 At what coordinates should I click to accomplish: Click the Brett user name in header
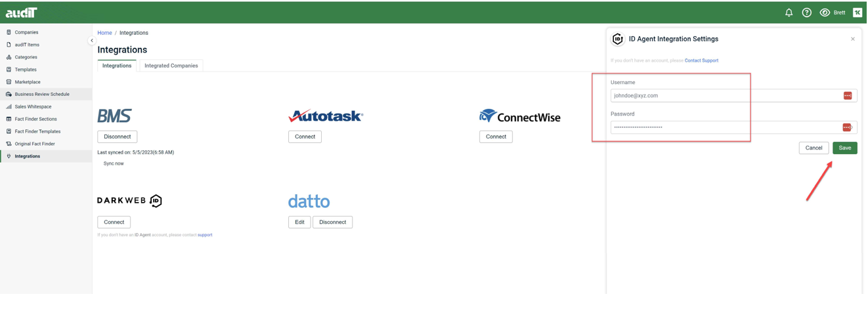click(x=840, y=12)
